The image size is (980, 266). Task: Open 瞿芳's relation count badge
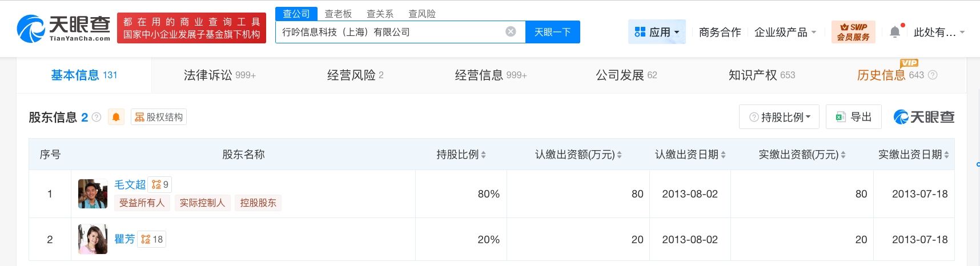[152, 239]
